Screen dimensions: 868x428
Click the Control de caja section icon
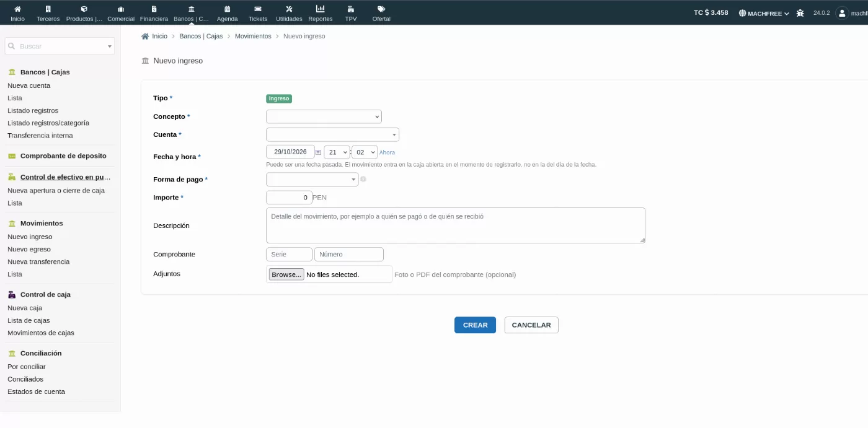click(x=12, y=295)
